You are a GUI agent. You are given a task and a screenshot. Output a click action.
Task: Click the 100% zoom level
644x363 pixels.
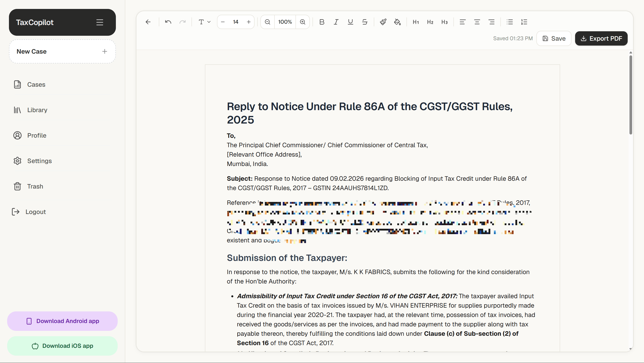click(x=285, y=22)
